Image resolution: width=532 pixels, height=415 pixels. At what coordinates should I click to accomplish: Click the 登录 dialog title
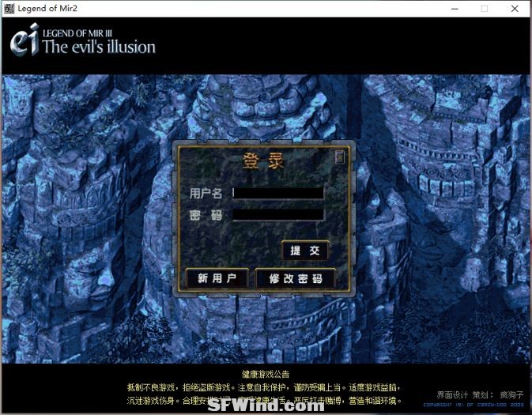[x=263, y=160]
